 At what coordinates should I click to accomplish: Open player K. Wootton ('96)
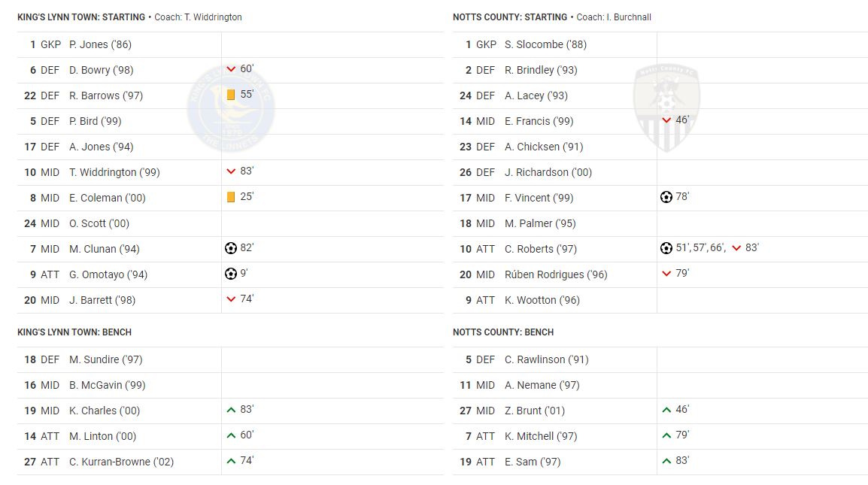tap(542, 300)
